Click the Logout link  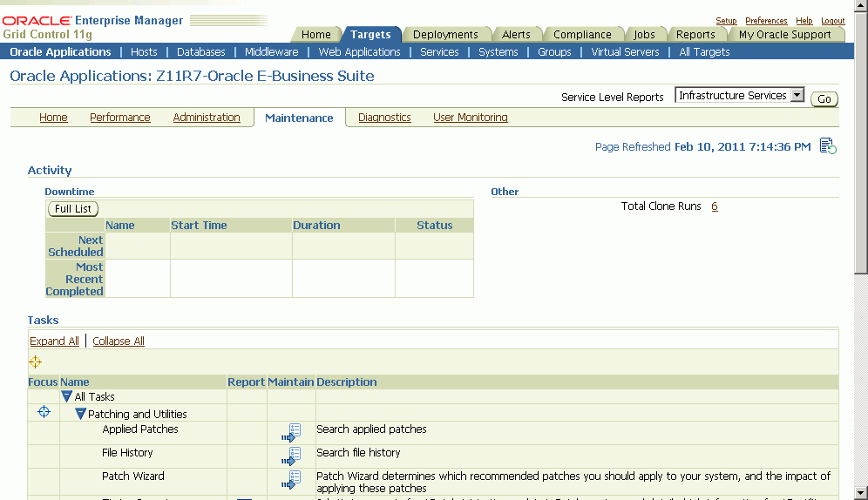(x=832, y=20)
